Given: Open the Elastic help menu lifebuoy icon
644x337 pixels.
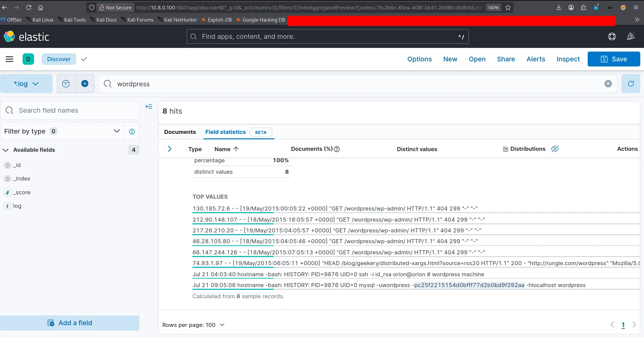Looking at the screenshot, I should tap(612, 36).
